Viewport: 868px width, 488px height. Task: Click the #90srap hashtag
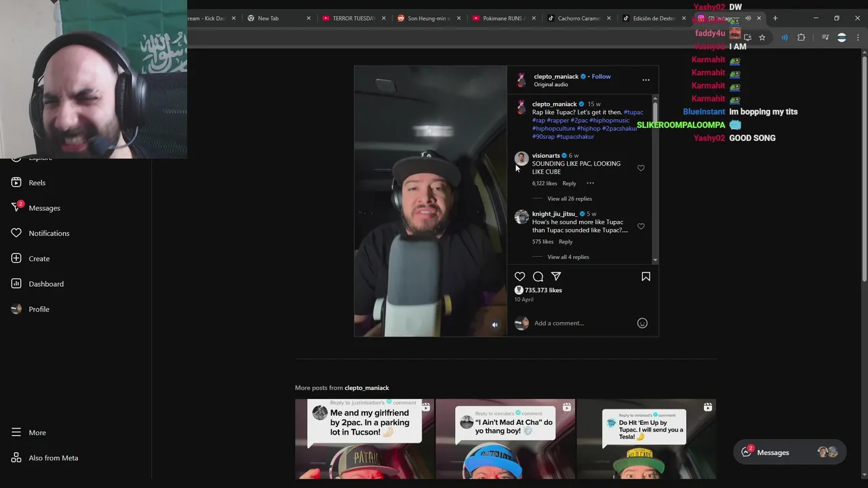pyautogui.click(x=543, y=137)
